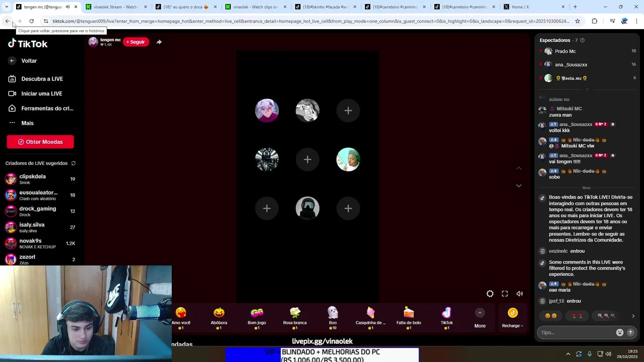Open Ferramentas do criador menu item

40,108
